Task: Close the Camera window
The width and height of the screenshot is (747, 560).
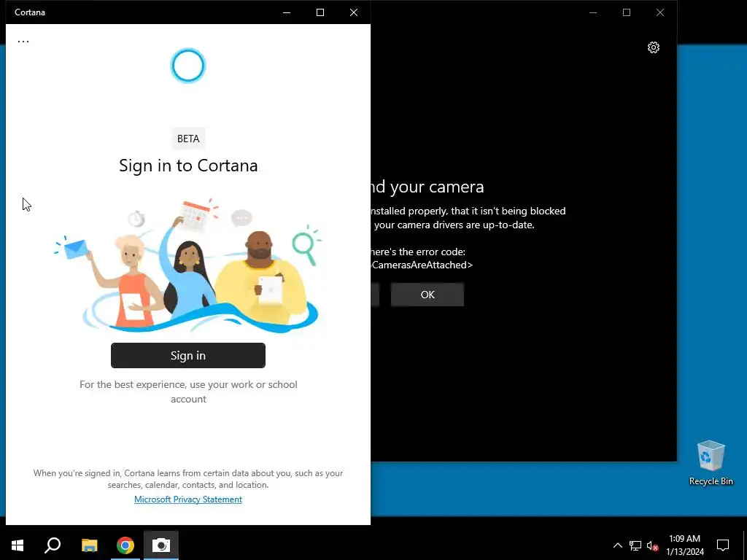Action: (659, 12)
